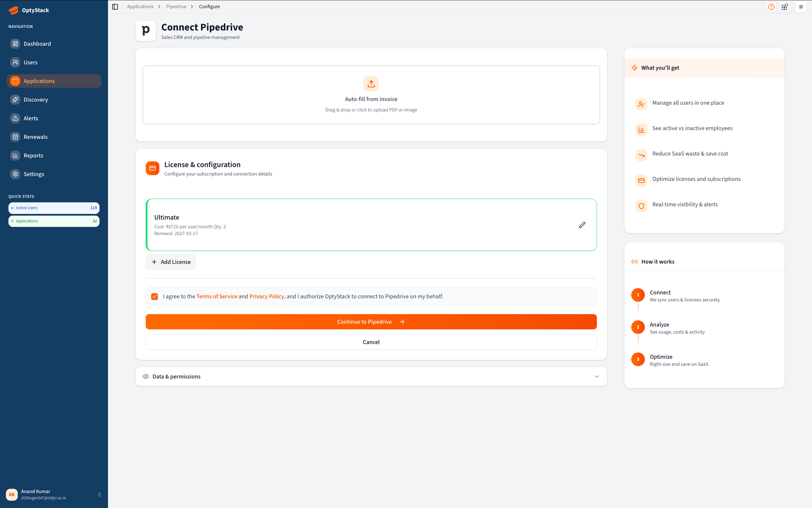812x508 pixels.
Task: Click Add License button
Action: tap(171, 262)
